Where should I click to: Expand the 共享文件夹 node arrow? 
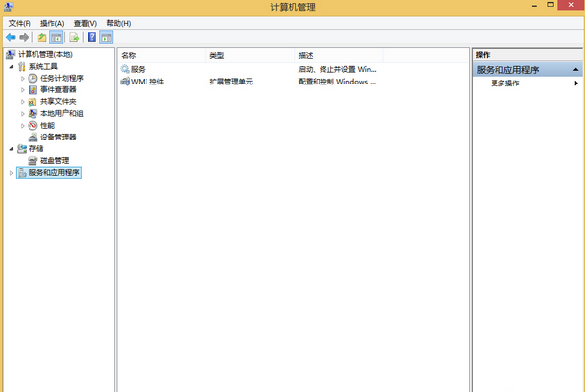23,102
